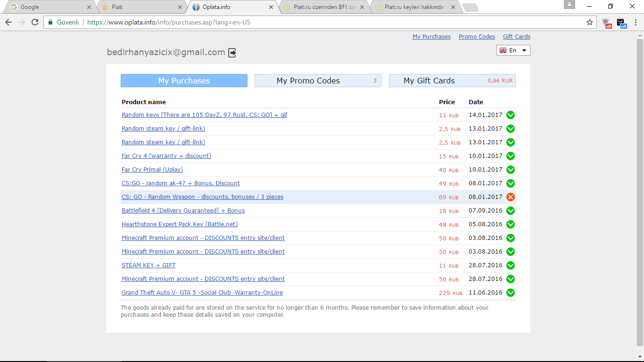Click the Product name column header
This screenshot has width=644, height=362.
pyautogui.click(x=144, y=102)
